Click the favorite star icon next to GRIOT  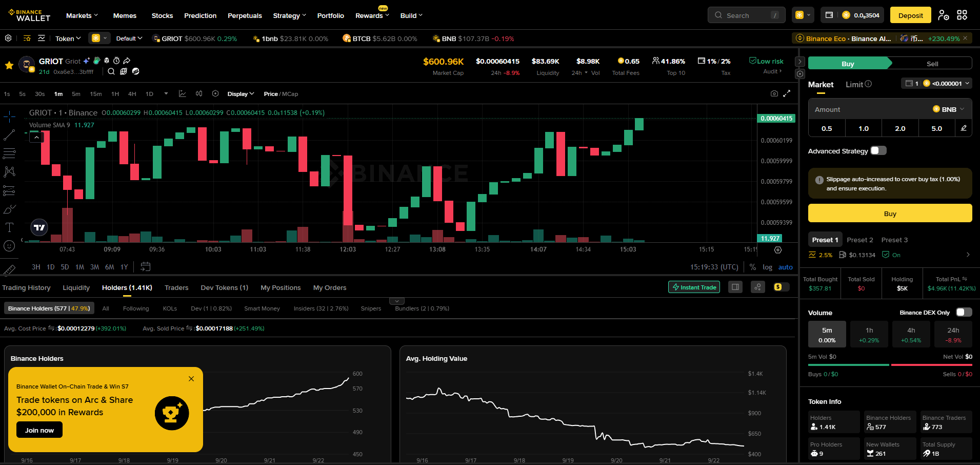[x=9, y=65]
